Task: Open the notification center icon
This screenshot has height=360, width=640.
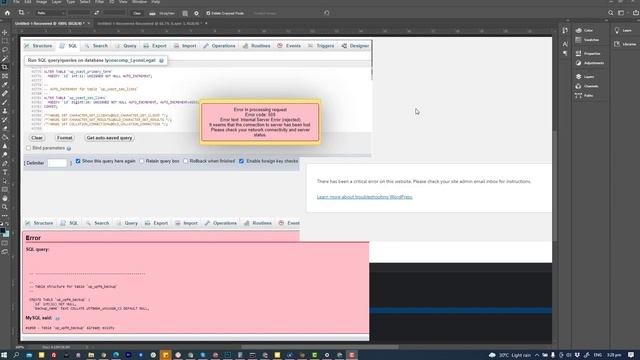Action: click(631, 355)
